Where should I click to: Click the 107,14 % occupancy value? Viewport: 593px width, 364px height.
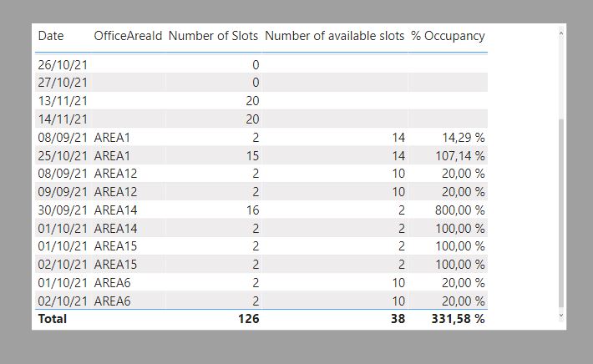(460, 156)
